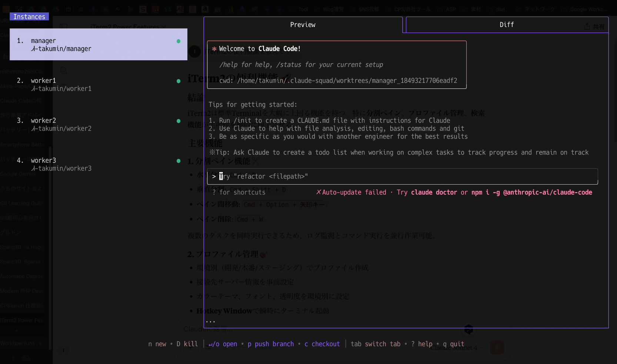Click the green status dot for manager
This screenshot has width=617, height=364.
coord(179,41)
